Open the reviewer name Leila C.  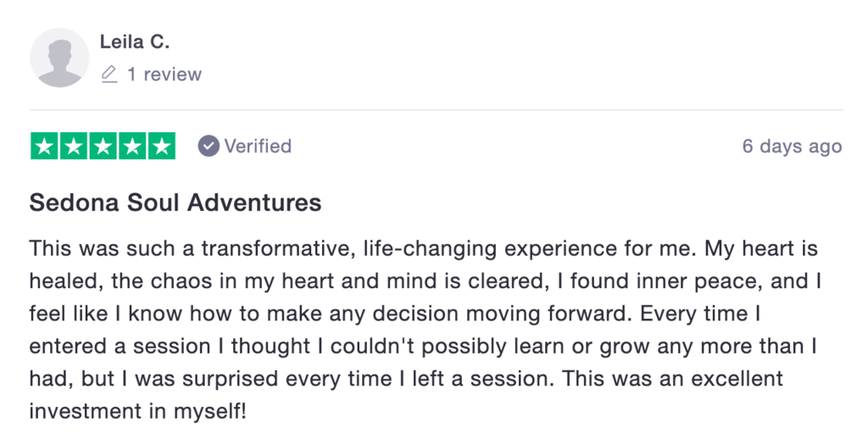134,42
